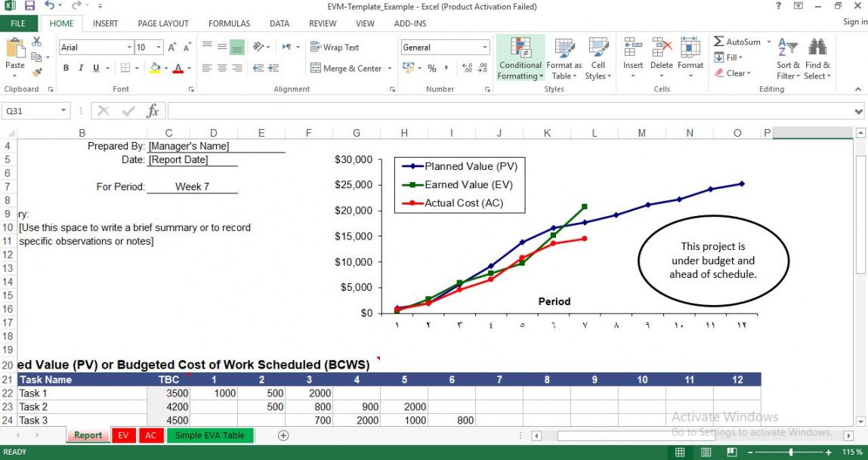868x460 pixels.
Task: Open the Fill dropdown
Action: [x=728, y=57]
